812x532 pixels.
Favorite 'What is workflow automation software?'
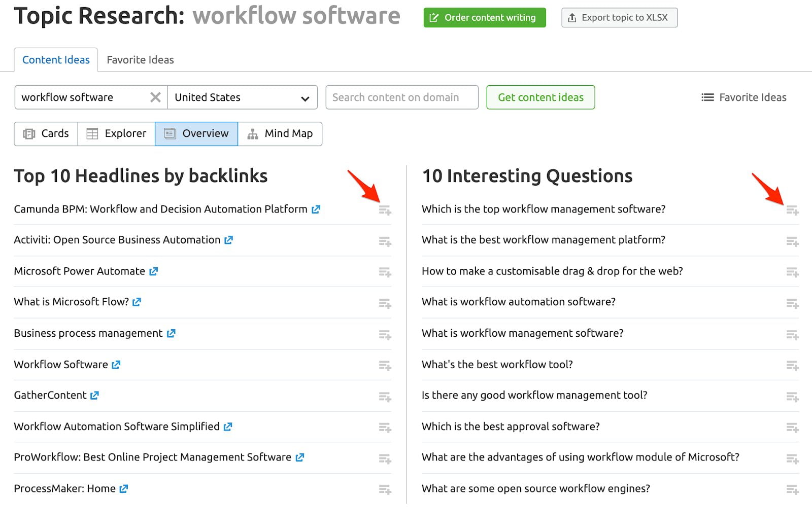(x=793, y=303)
